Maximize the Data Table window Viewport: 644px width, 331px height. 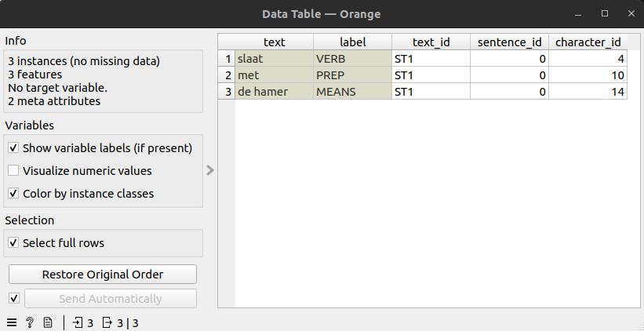tap(605, 13)
